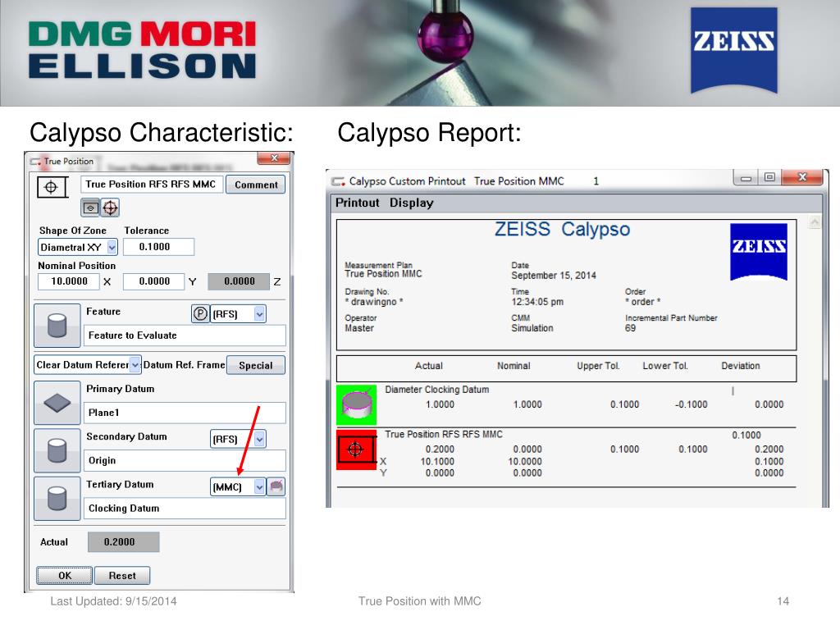Image resolution: width=840 pixels, height=630 pixels.
Task: Click the 'Actual' column header in report
Action: 428,366
